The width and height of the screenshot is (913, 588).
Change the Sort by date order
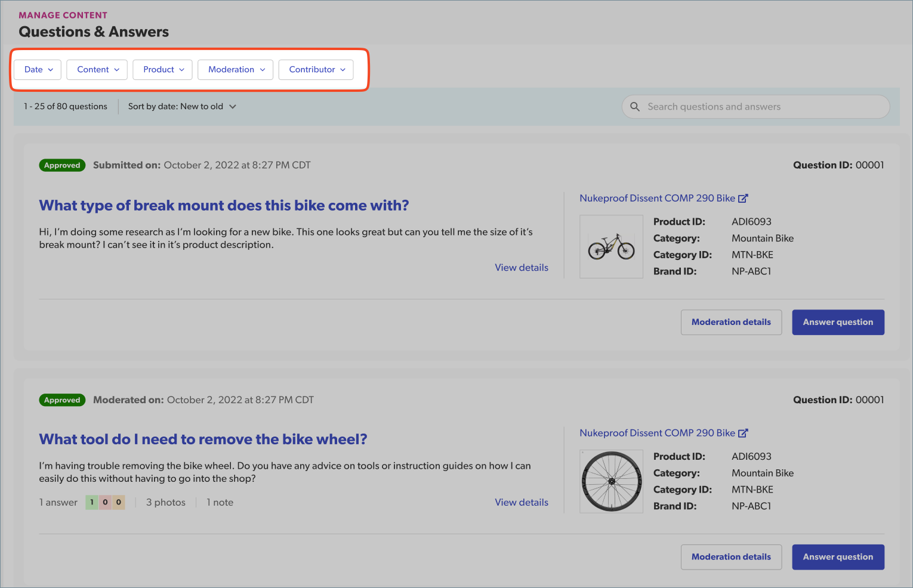(182, 107)
